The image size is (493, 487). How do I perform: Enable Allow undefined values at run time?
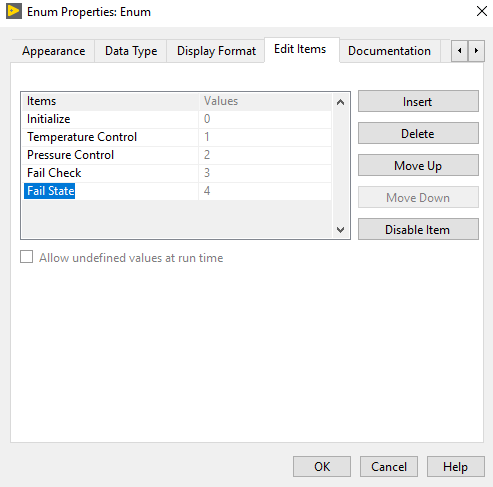pyautogui.click(x=27, y=257)
